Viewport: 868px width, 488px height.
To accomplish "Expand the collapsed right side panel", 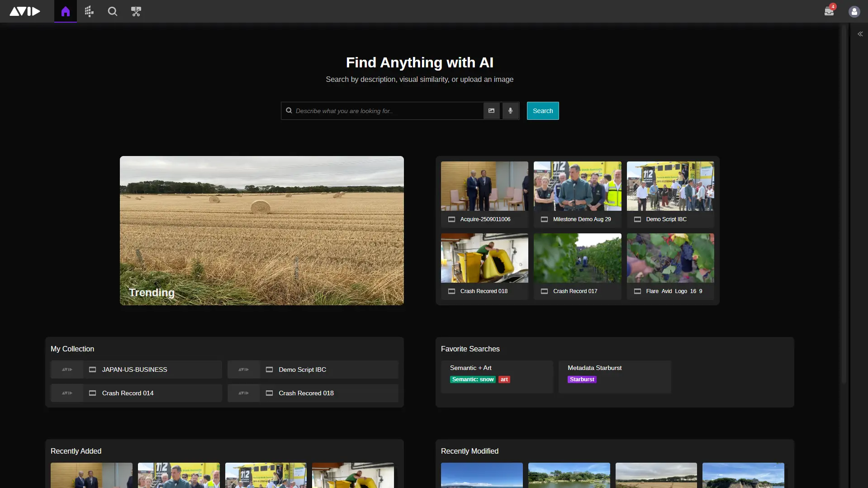I will [860, 34].
